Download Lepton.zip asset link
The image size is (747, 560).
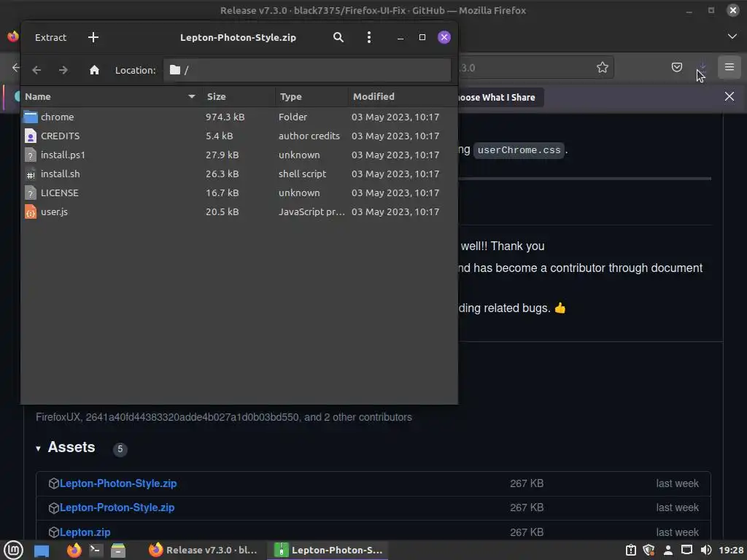pyautogui.click(x=85, y=532)
